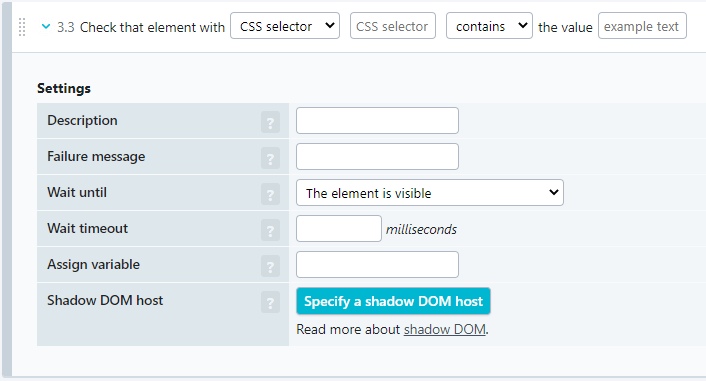Open the contains comparison dropdown
Image resolution: width=706 pixels, height=381 pixels.
[489, 26]
